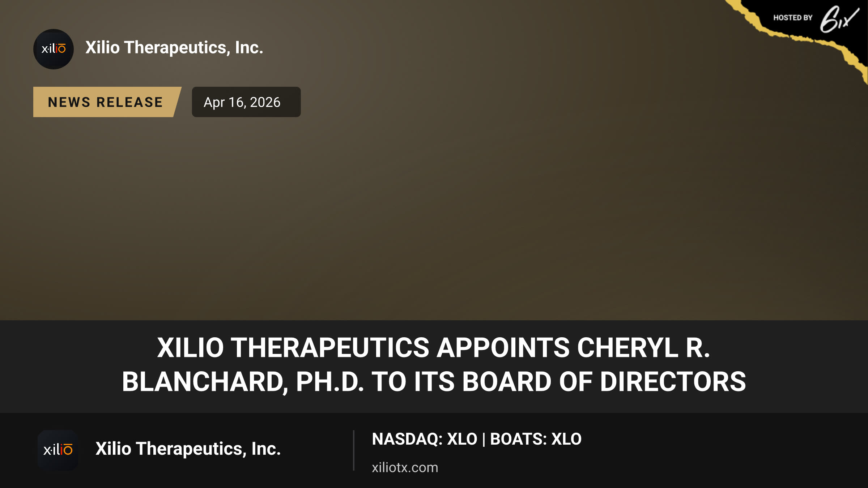Screen dimensions: 868x488
Task: Click the vertical divider in the footer
Action: point(354,450)
